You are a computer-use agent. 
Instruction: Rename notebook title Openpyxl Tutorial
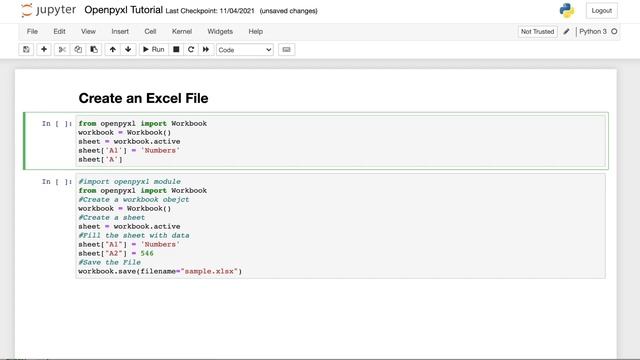123,10
